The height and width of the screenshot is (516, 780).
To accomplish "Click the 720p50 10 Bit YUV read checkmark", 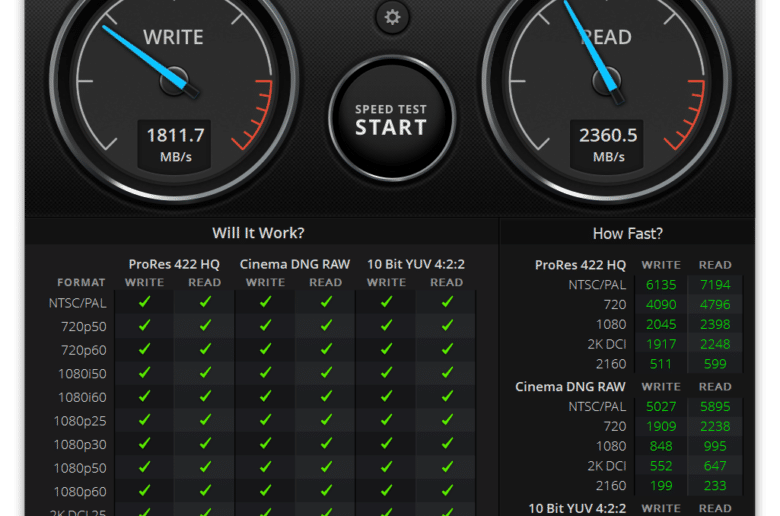I will point(447,325).
